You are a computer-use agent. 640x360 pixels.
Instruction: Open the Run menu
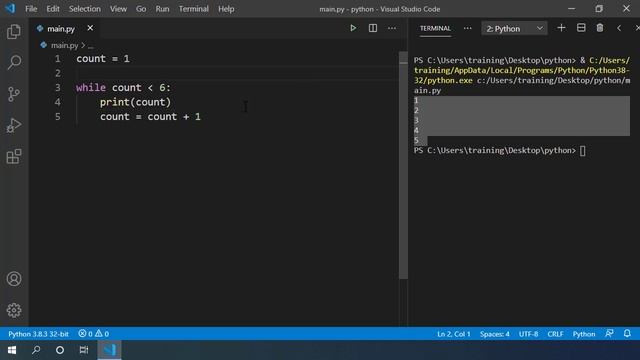162,9
